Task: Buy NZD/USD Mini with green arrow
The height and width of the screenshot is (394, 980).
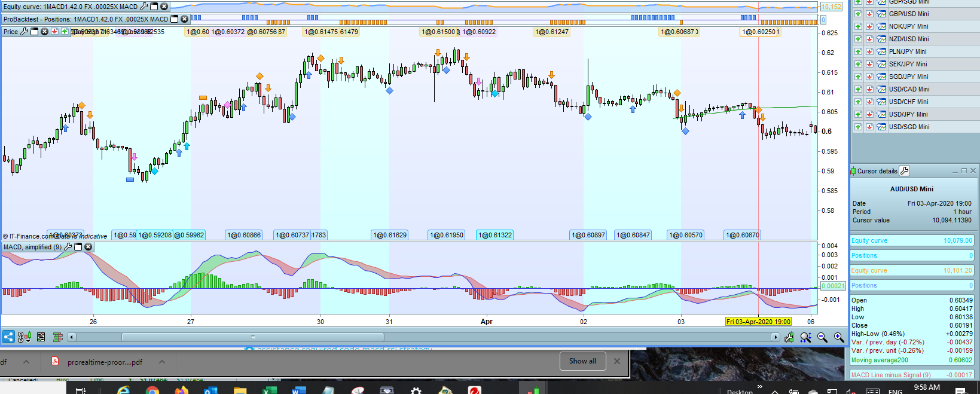Action: click(858, 39)
